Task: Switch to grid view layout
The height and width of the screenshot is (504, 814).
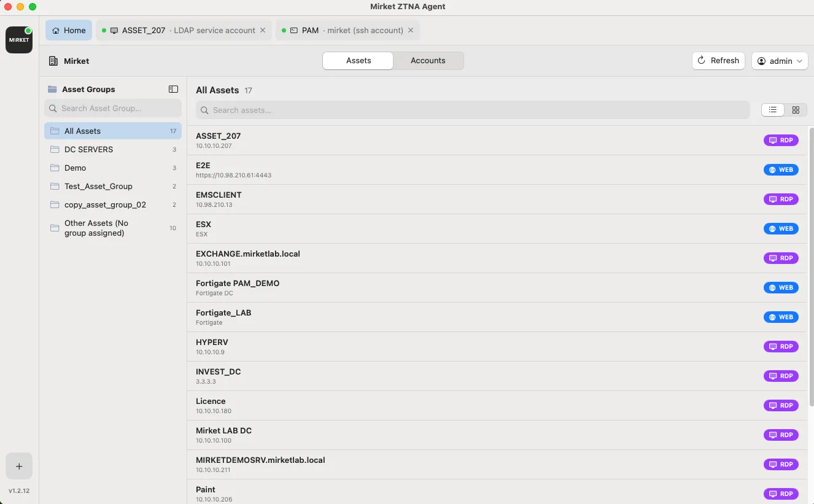Action: [x=796, y=110]
